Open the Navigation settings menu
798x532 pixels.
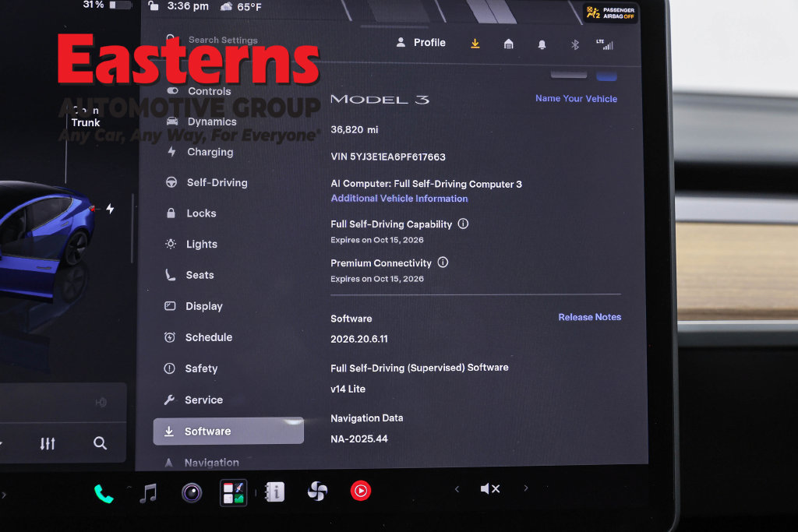click(201, 463)
